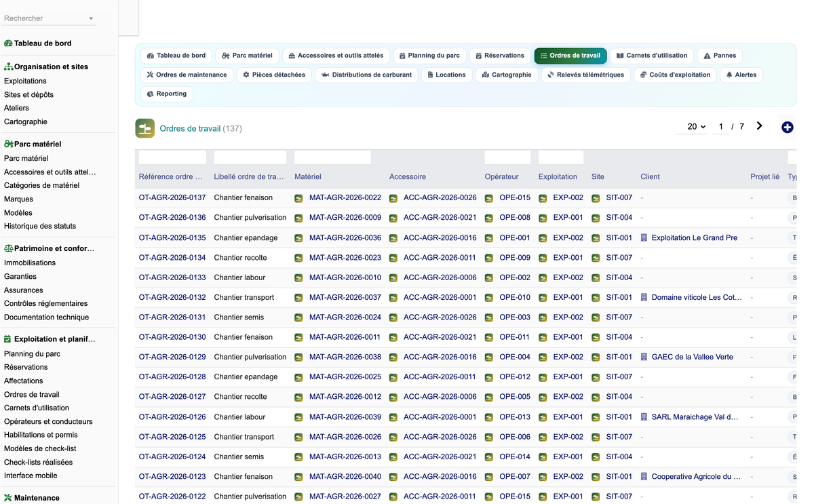Screen dimensions: 814x504
Task: Open work order OT-AGR-2026-0137
Action: click(x=172, y=198)
